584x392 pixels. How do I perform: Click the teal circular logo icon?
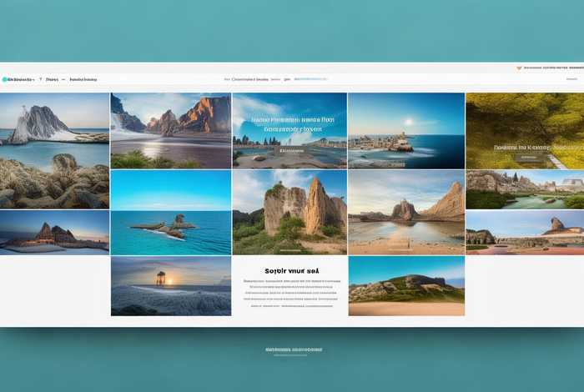click(x=4, y=79)
